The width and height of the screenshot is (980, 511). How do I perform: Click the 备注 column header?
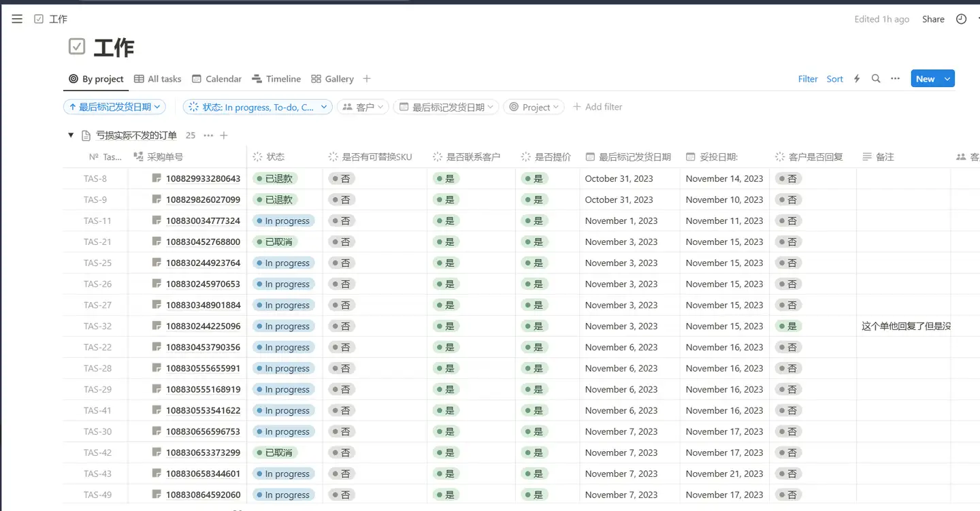coord(903,157)
